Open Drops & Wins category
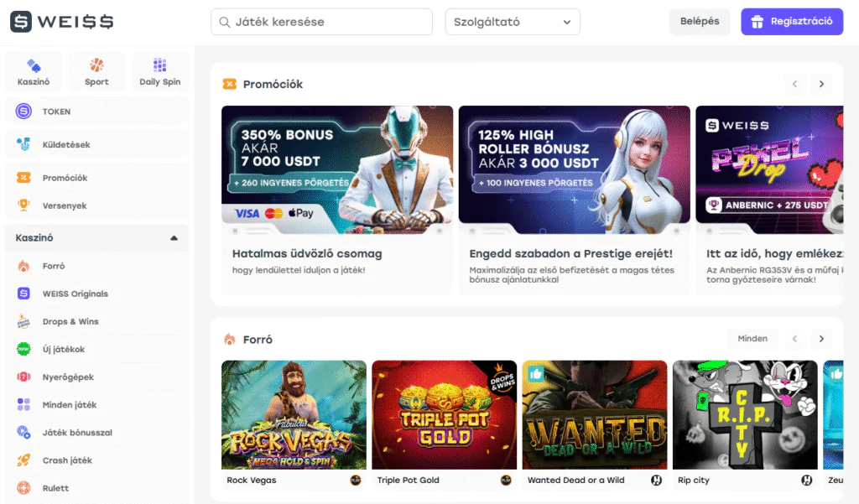 [97, 321]
